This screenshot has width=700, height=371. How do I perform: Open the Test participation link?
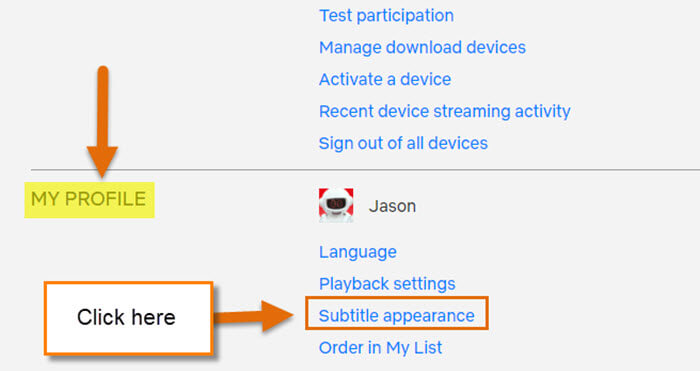tap(387, 16)
